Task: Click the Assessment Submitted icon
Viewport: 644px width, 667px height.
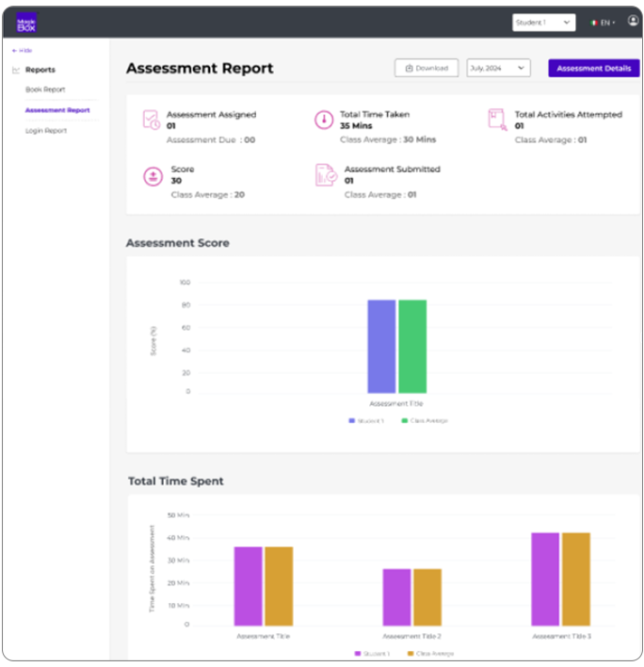Action: coord(326,175)
